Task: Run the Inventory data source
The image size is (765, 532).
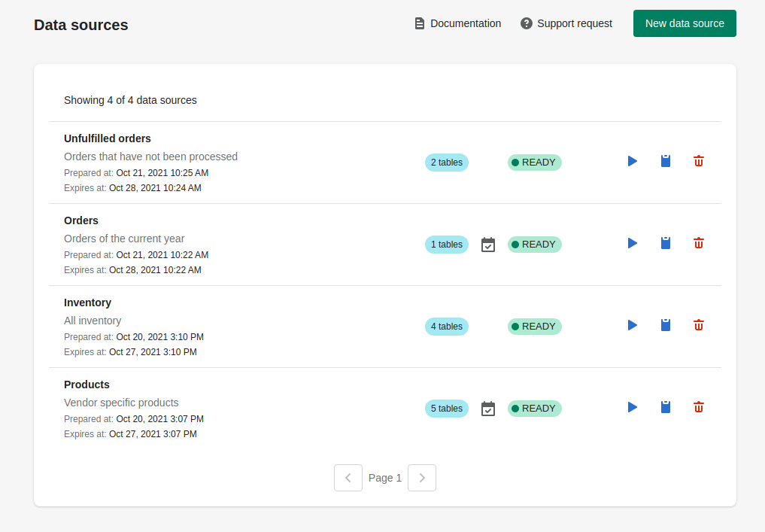Action: point(632,325)
